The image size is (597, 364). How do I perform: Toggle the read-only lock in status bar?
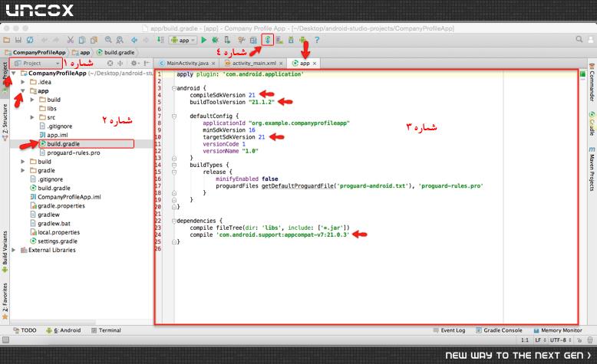pyautogui.click(x=579, y=340)
